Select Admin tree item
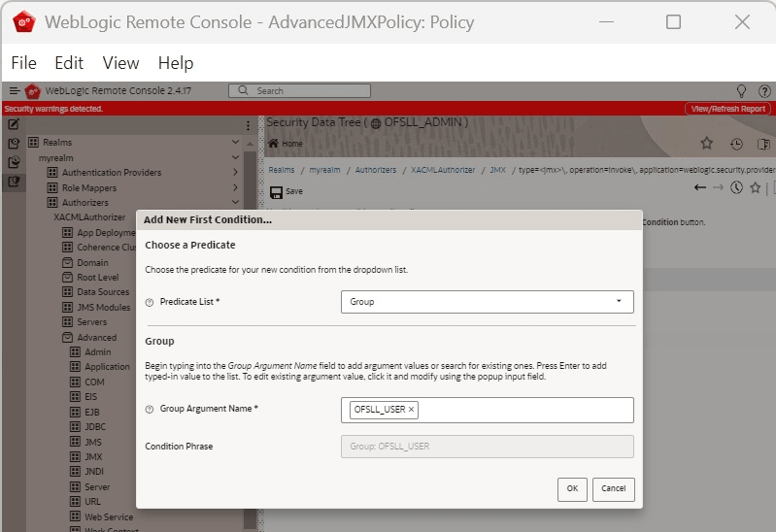 97,351
